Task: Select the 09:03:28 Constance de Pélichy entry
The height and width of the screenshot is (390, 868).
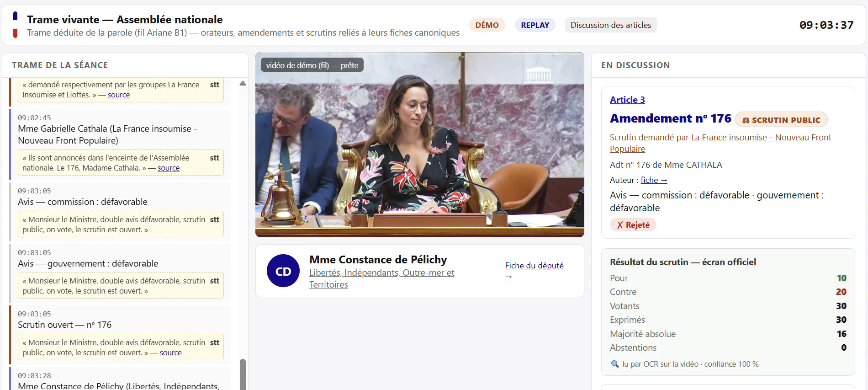Action: point(120,379)
